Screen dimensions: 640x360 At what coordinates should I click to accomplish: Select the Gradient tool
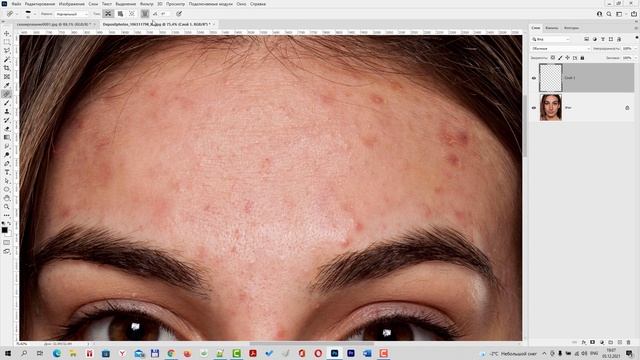click(x=7, y=138)
